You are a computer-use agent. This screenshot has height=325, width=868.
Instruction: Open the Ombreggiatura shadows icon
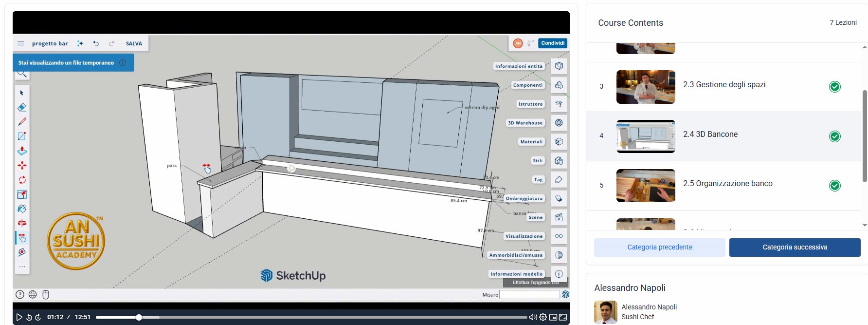pyautogui.click(x=559, y=198)
